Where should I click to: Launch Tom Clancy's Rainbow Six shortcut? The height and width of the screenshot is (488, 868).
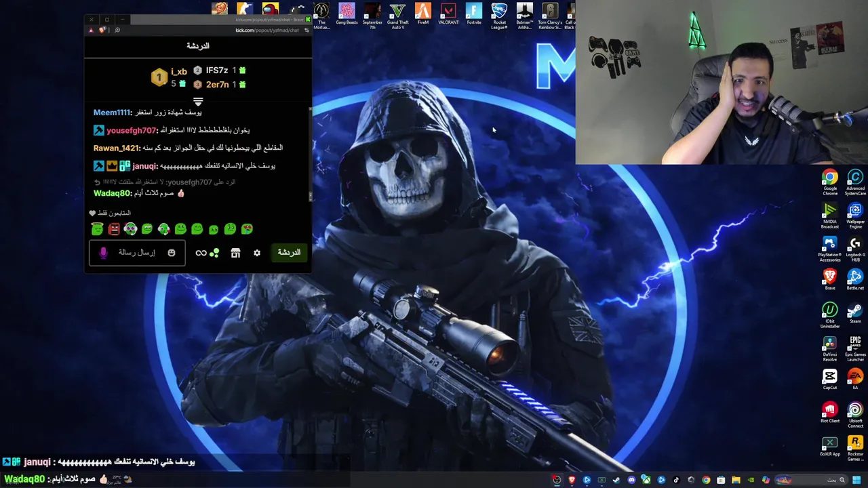550,15
